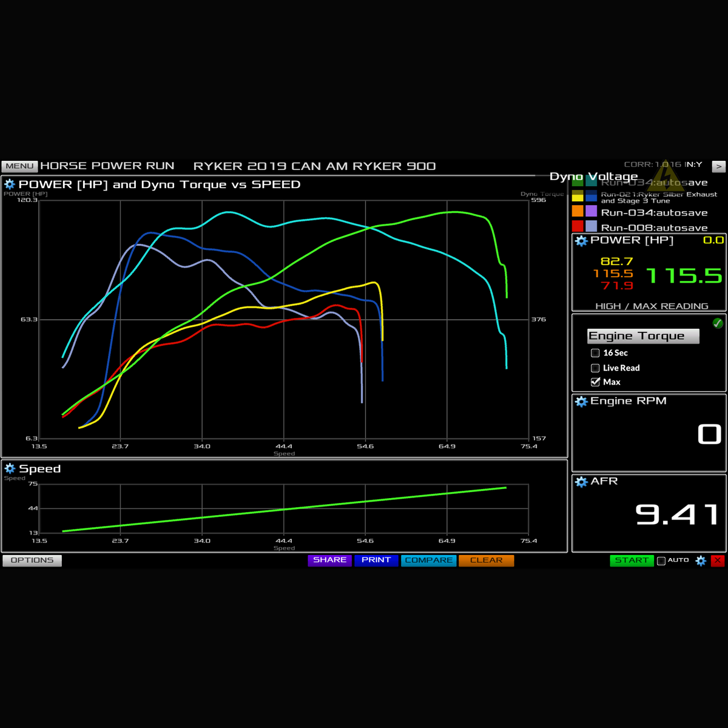The height and width of the screenshot is (728, 728).
Task: Select Run-008:autosave legend entry
Action: [x=654, y=228]
